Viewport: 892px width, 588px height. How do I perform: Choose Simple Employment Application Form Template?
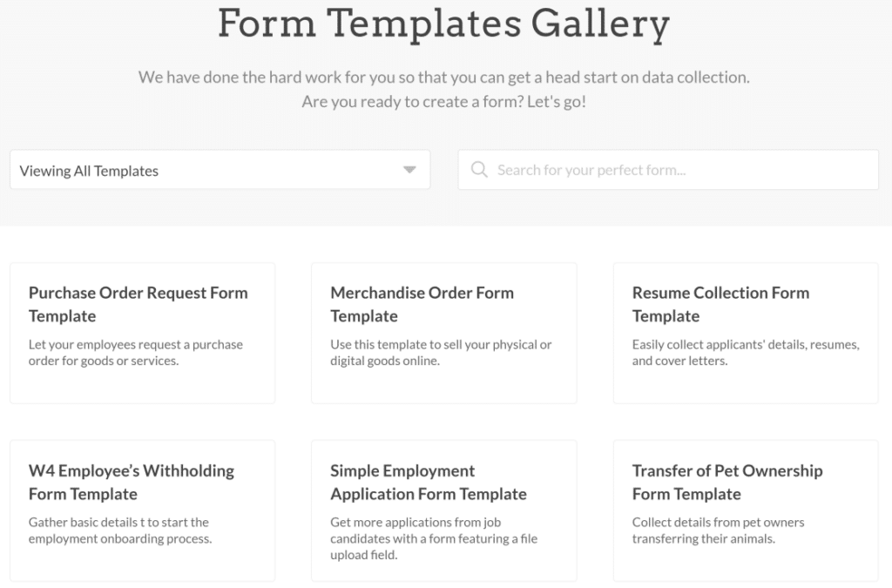click(428, 482)
